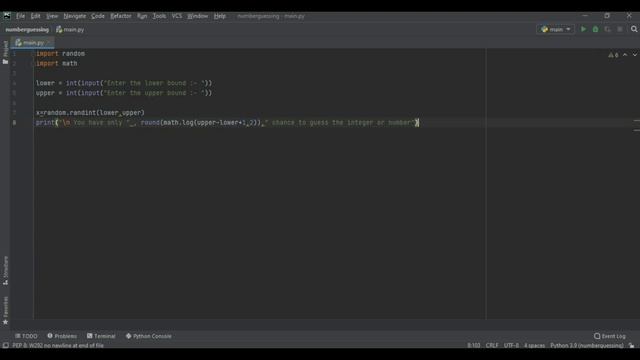This screenshot has width=640, height=360.
Task: Run the main configuration with green play button
Action: coord(583,29)
